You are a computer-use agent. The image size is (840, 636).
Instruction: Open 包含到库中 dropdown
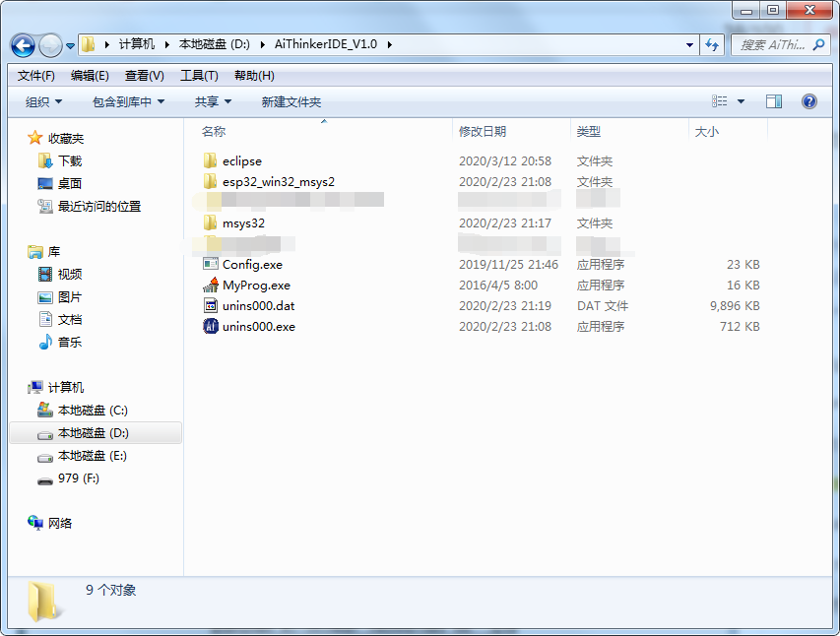point(128,101)
